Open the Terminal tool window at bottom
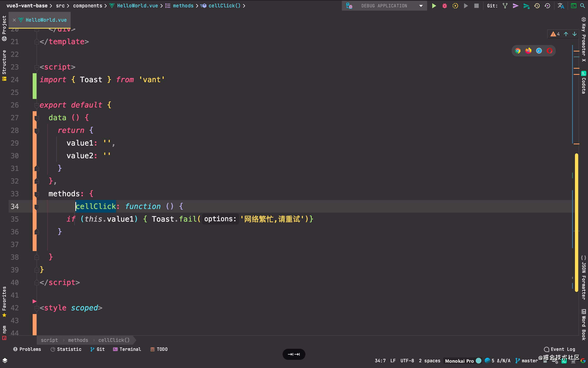588x368 pixels. click(127, 349)
